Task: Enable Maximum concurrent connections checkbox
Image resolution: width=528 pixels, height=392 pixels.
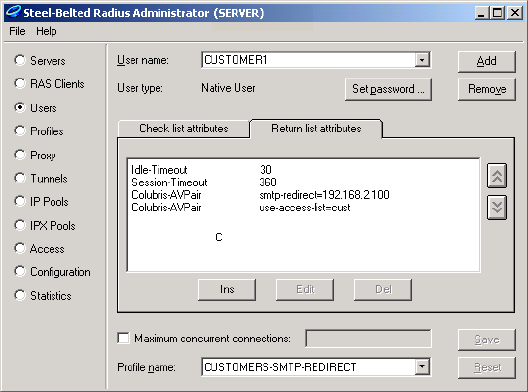Action: 123,338
